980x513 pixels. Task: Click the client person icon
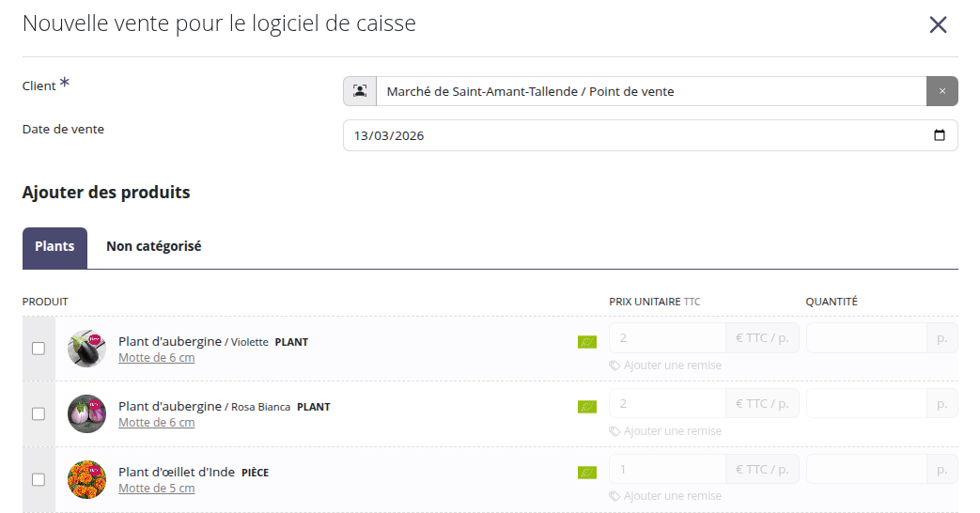click(x=360, y=91)
